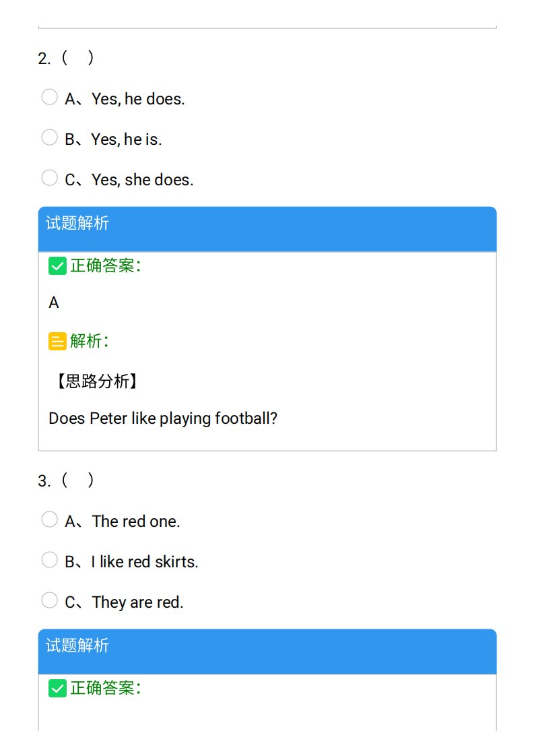Choose option B radio in question 3
This screenshot has height=756, width=534.
[49, 560]
